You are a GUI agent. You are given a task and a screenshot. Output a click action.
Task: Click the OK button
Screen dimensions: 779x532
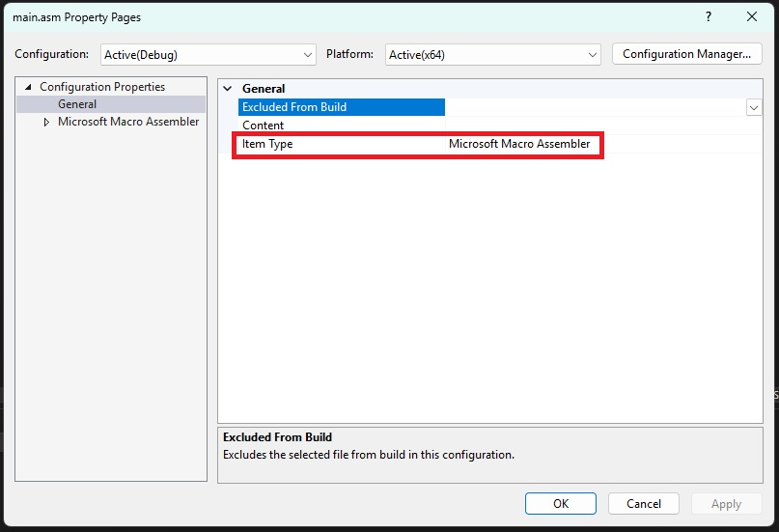click(561, 504)
